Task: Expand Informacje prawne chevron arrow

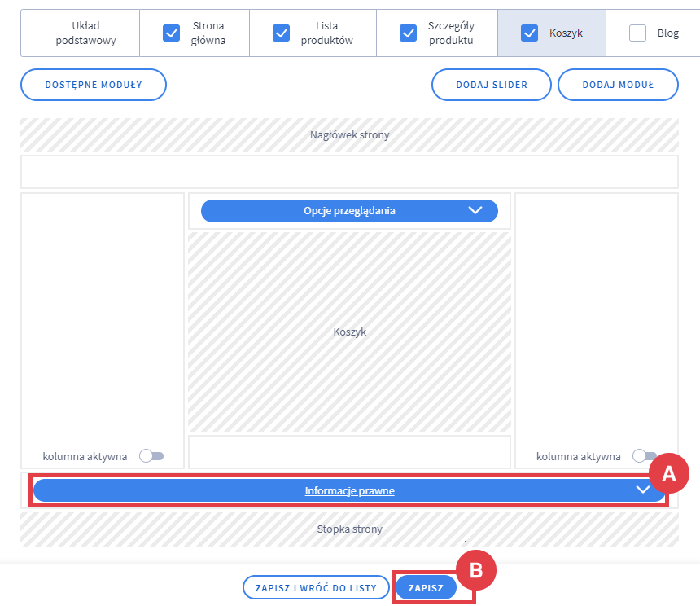Action: click(x=643, y=490)
